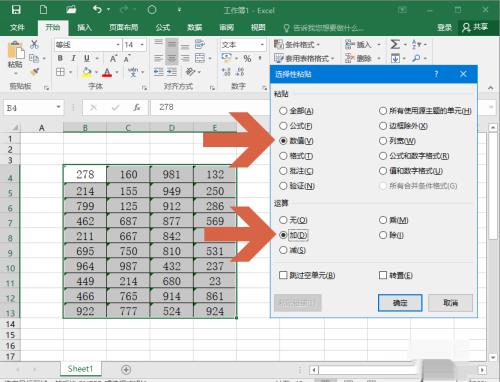Screen dimensions: 500x382
Task: Open the Find and Select magnifier
Action: [x=416, y=58]
